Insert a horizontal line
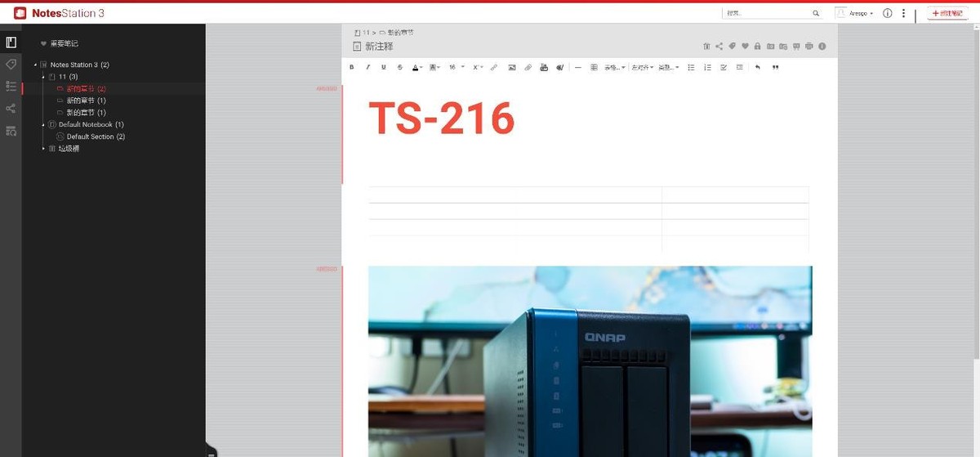 pos(578,67)
